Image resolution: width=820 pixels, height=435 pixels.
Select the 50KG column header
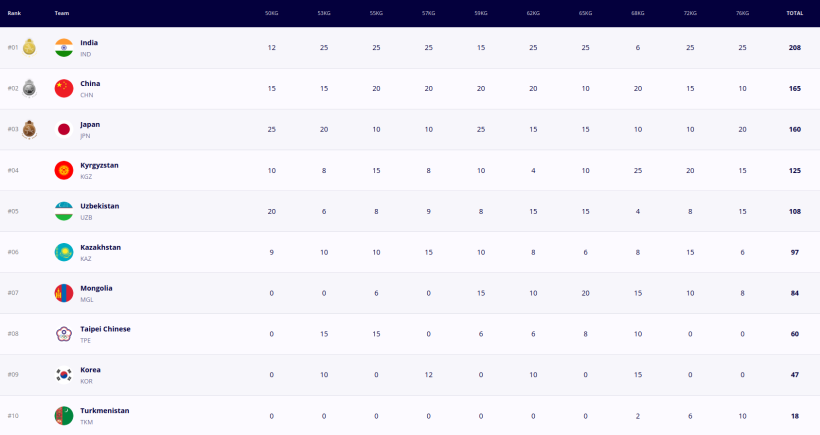[271, 13]
